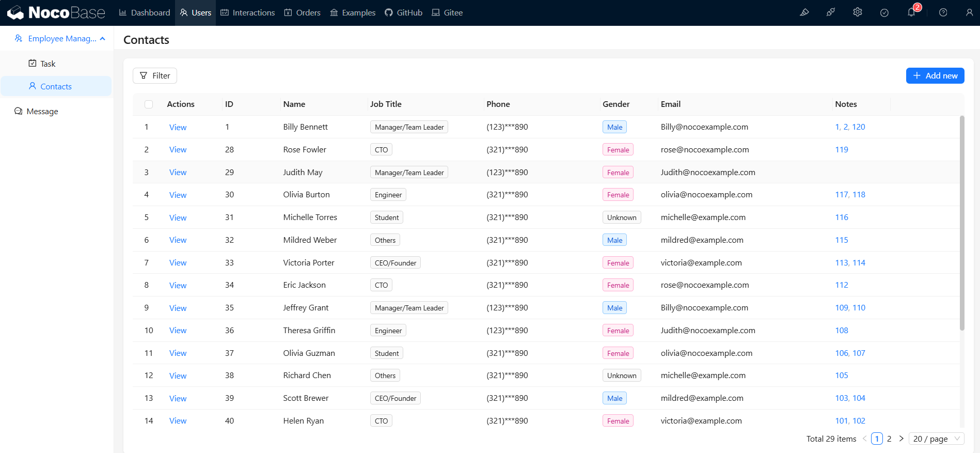Click the Male tag for Billy Bennett
The width and height of the screenshot is (980, 453).
(614, 127)
